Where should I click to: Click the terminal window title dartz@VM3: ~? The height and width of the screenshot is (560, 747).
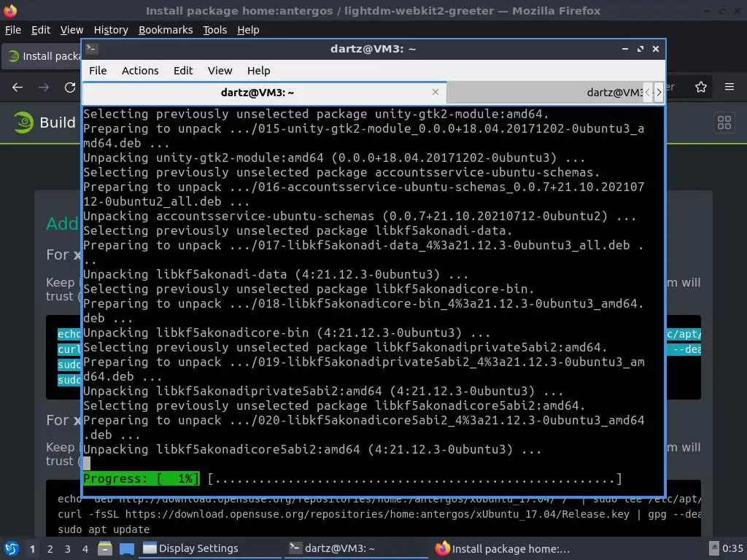373,49
